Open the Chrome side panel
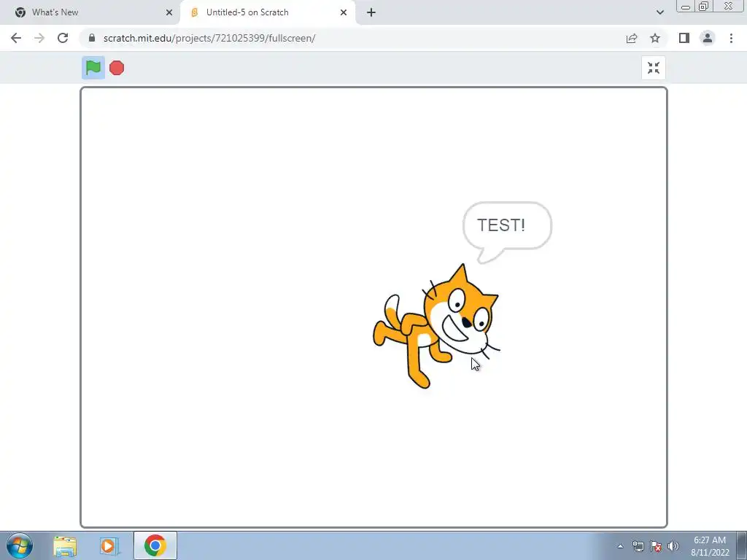The image size is (747, 560). pyautogui.click(x=684, y=38)
